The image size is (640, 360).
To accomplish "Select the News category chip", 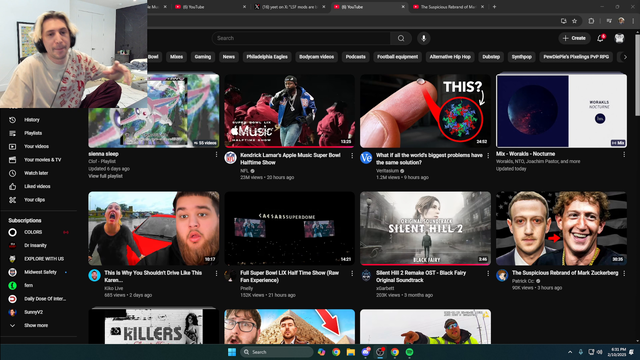I will [229, 57].
